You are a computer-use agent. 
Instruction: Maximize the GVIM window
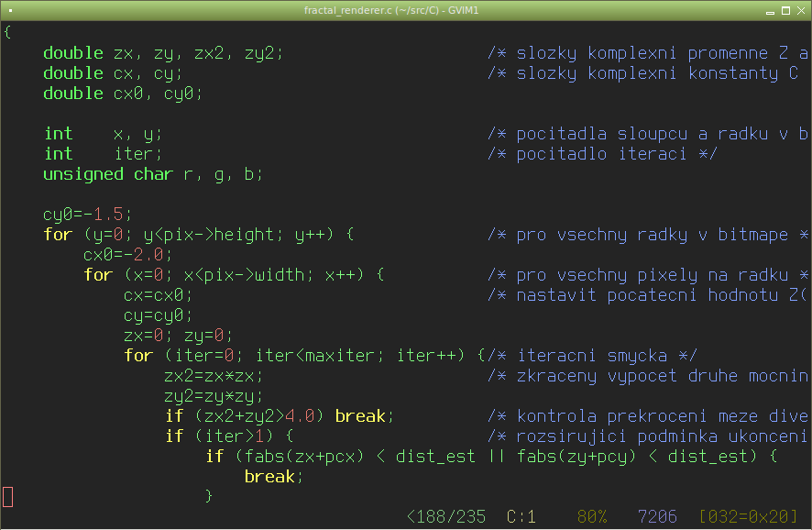pos(785,11)
